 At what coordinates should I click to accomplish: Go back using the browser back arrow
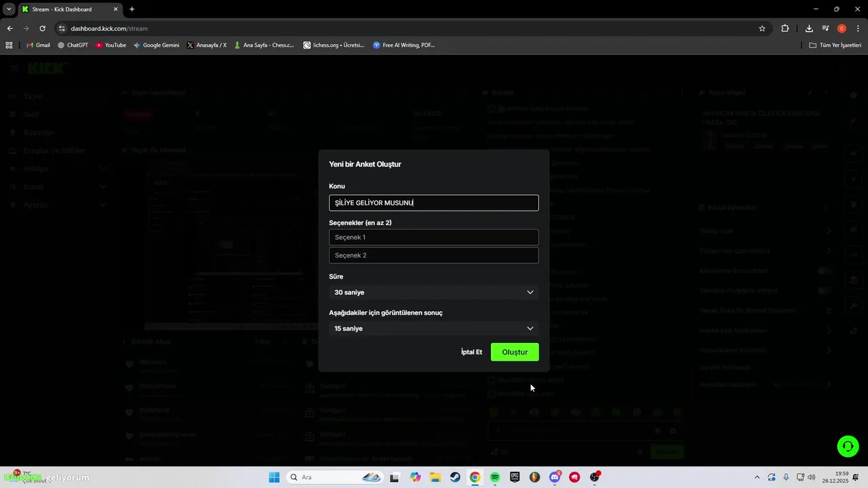9,28
